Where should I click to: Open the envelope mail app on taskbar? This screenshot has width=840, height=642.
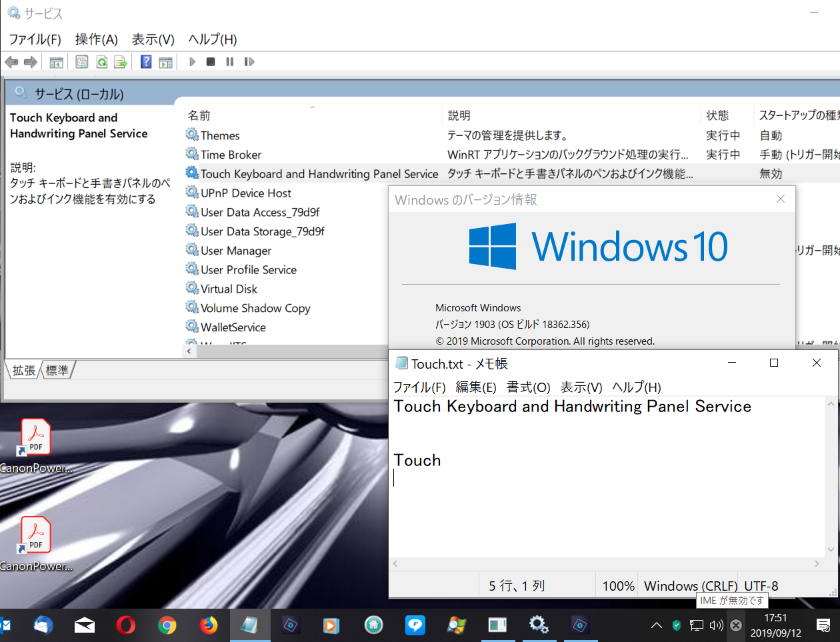point(84,625)
